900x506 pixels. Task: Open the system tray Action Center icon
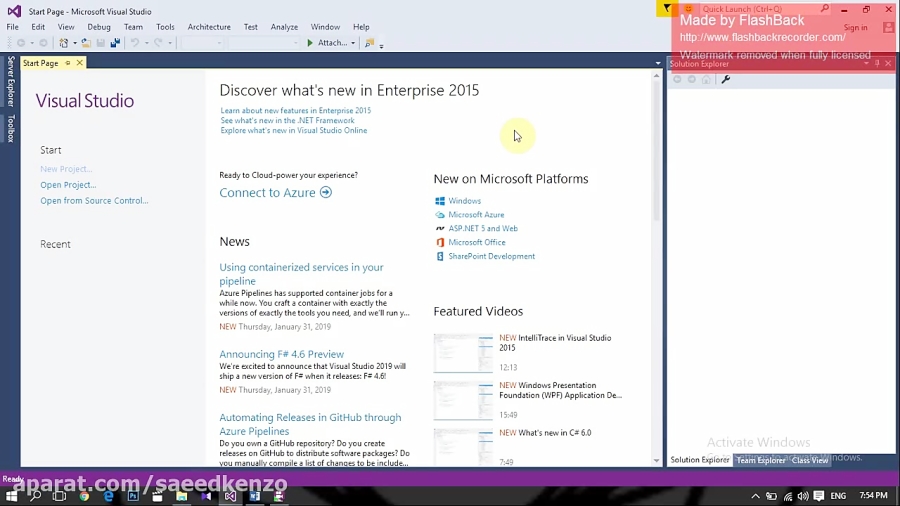818,496
